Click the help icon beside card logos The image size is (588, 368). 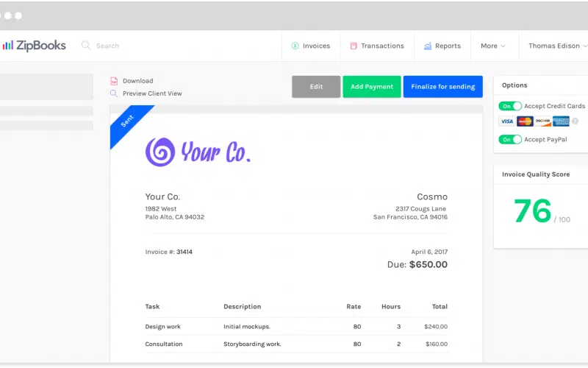click(575, 121)
